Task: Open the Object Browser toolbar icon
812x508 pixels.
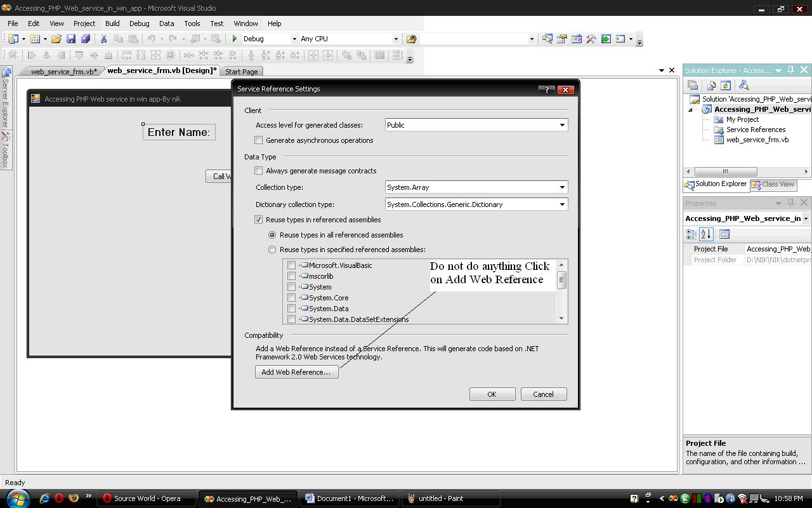Action: pos(576,39)
